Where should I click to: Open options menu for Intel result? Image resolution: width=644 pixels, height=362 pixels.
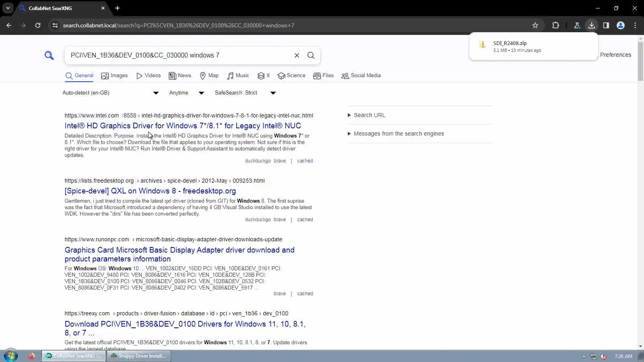(291, 161)
